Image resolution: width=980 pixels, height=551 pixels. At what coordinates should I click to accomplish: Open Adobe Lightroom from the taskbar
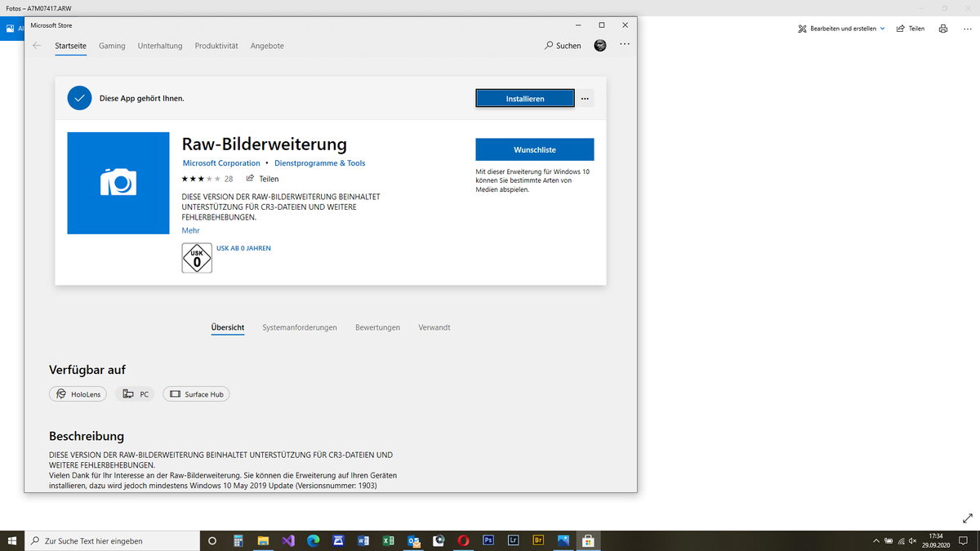coord(513,540)
